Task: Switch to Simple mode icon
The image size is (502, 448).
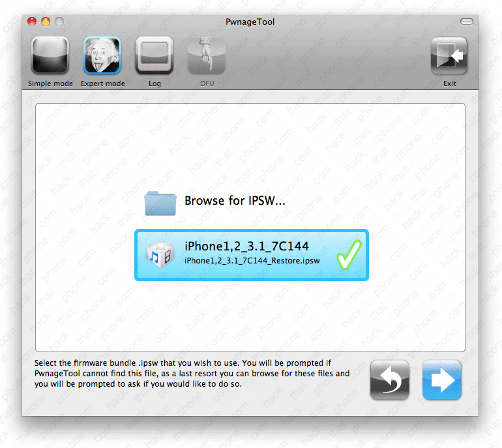Action: (50, 56)
